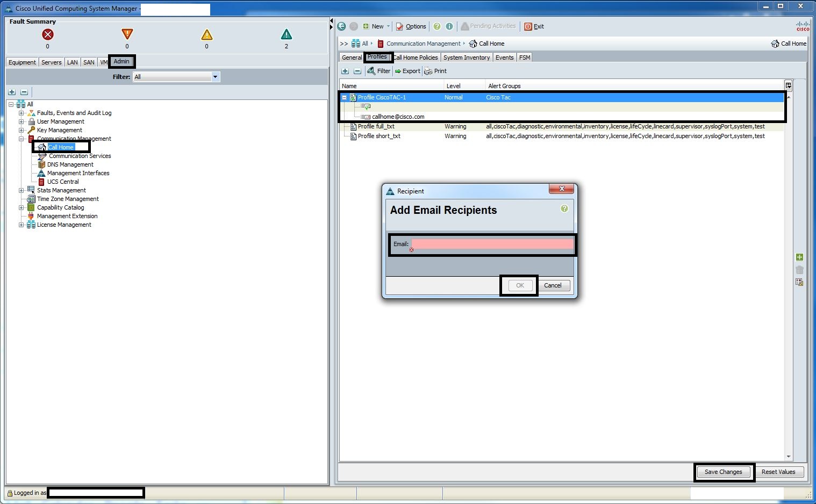Cancel the Add Email Recipients dialog

[x=553, y=285]
